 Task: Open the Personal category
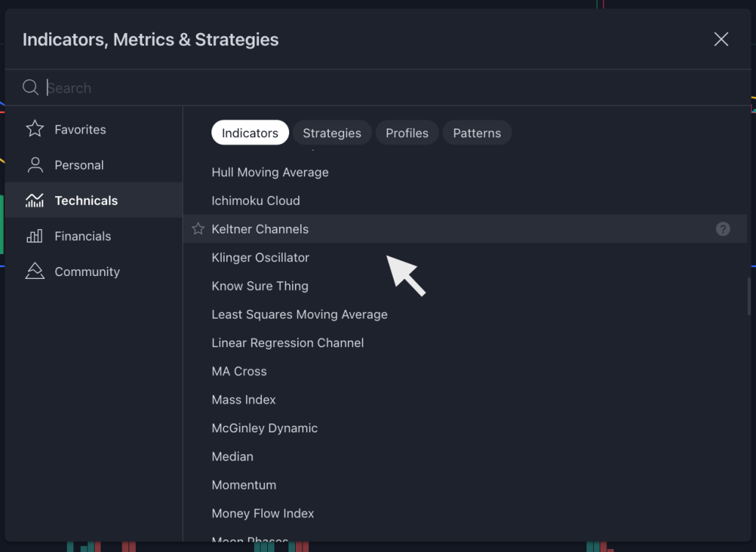pyautogui.click(x=93, y=165)
